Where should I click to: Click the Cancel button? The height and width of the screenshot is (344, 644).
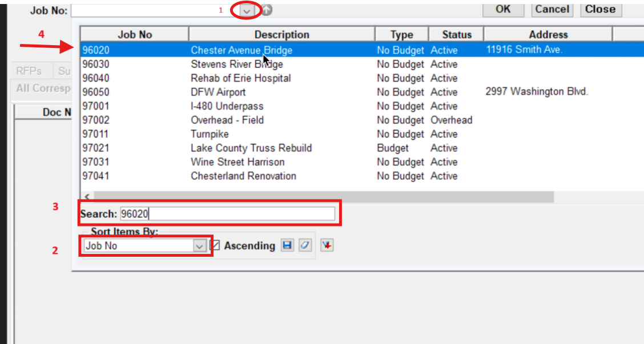(552, 10)
